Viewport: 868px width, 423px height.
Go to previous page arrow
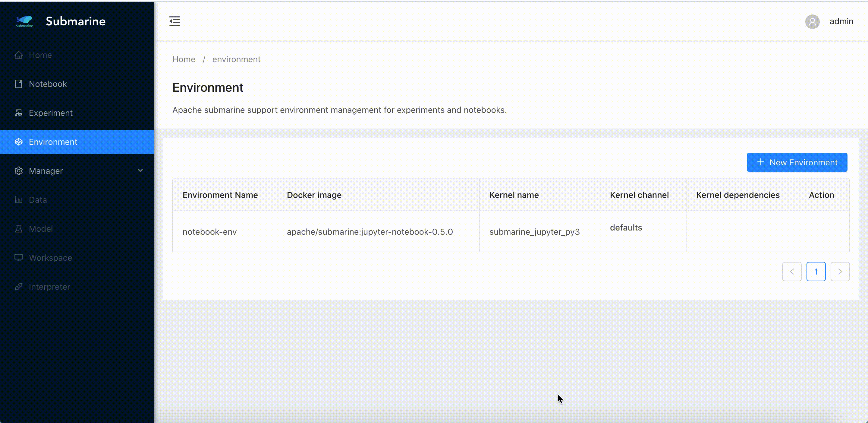point(791,272)
